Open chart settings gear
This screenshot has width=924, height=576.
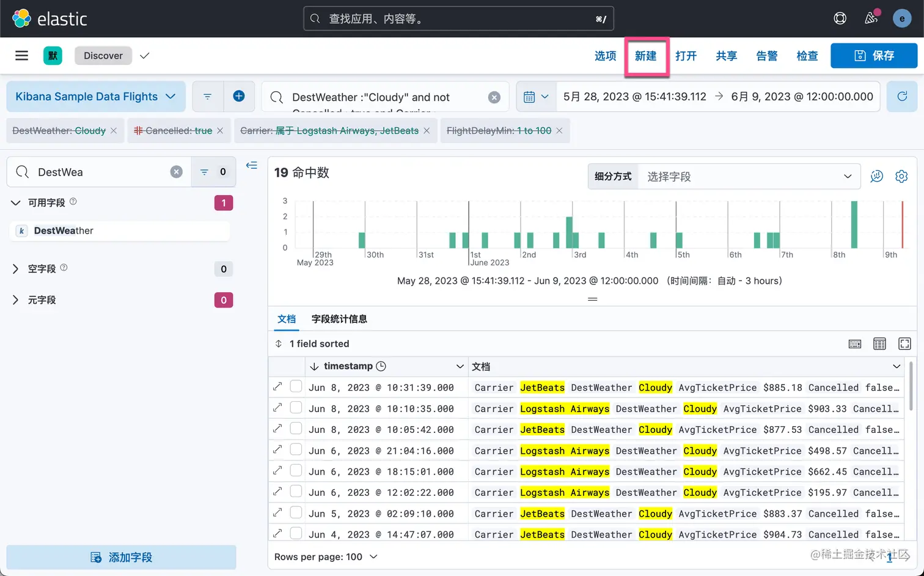click(901, 176)
